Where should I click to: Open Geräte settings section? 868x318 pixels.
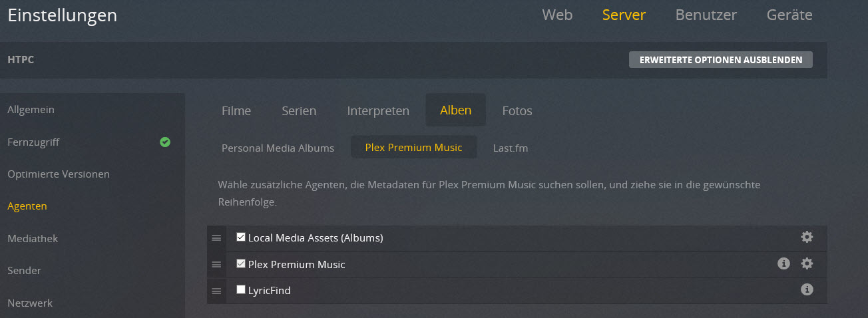pyautogui.click(x=789, y=15)
